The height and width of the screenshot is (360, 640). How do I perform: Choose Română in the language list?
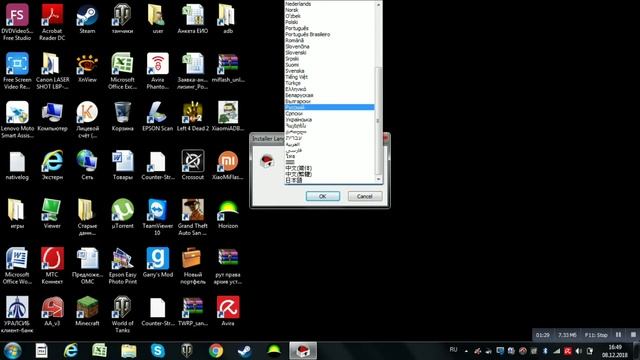329,40
